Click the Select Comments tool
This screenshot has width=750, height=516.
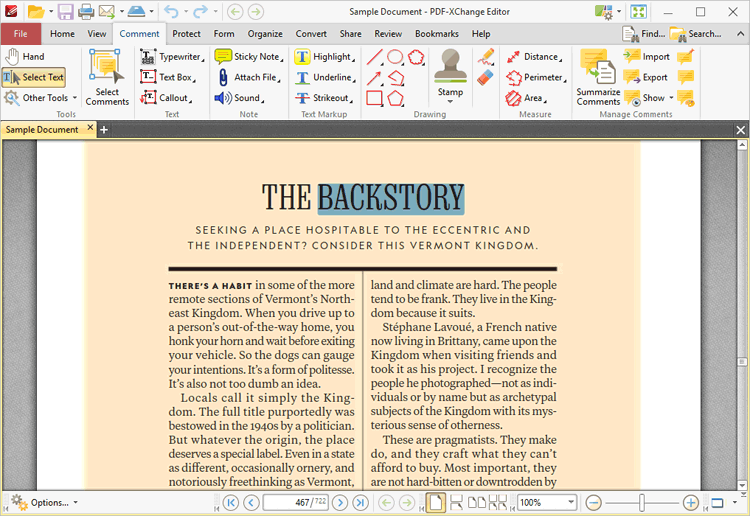[x=107, y=77]
